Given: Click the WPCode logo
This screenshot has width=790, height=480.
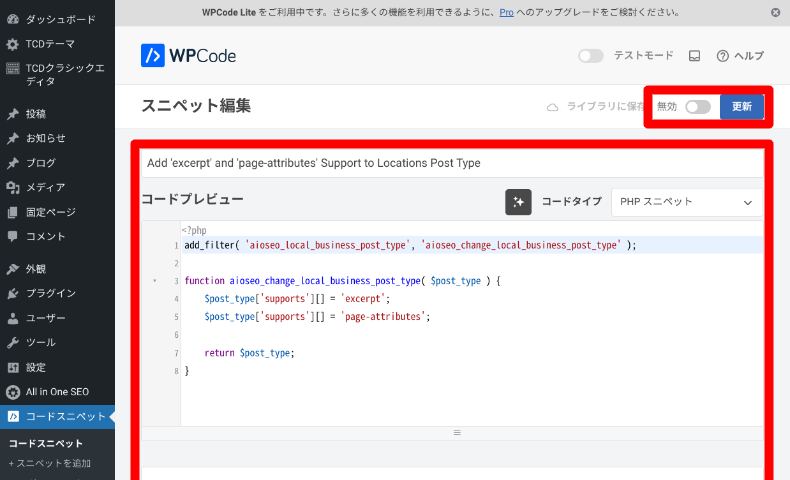Looking at the screenshot, I should point(188,55).
